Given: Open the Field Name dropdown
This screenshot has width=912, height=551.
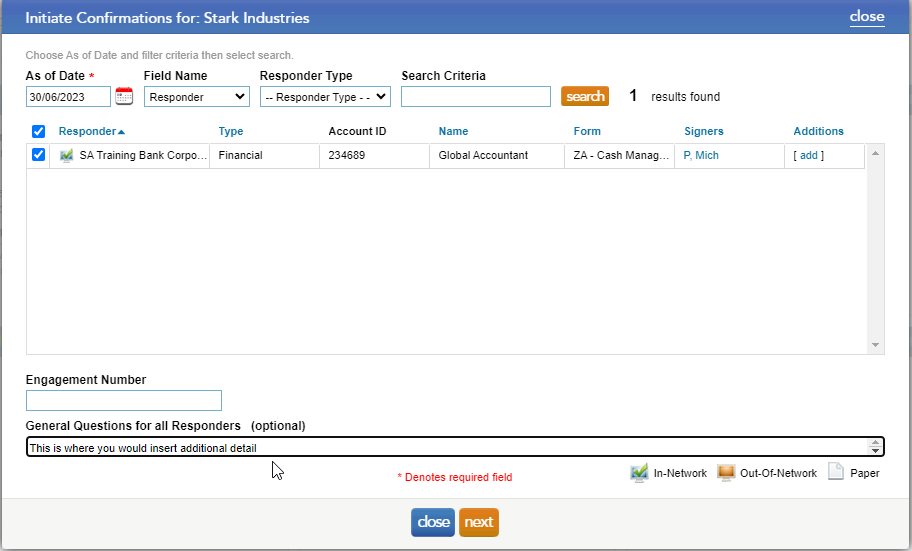Looking at the screenshot, I should (x=197, y=97).
